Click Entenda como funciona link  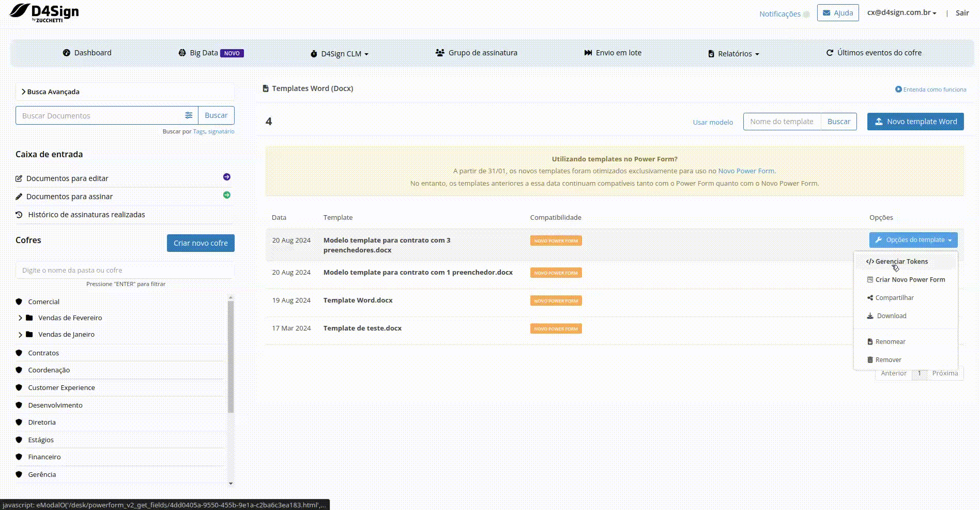coord(931,89)
